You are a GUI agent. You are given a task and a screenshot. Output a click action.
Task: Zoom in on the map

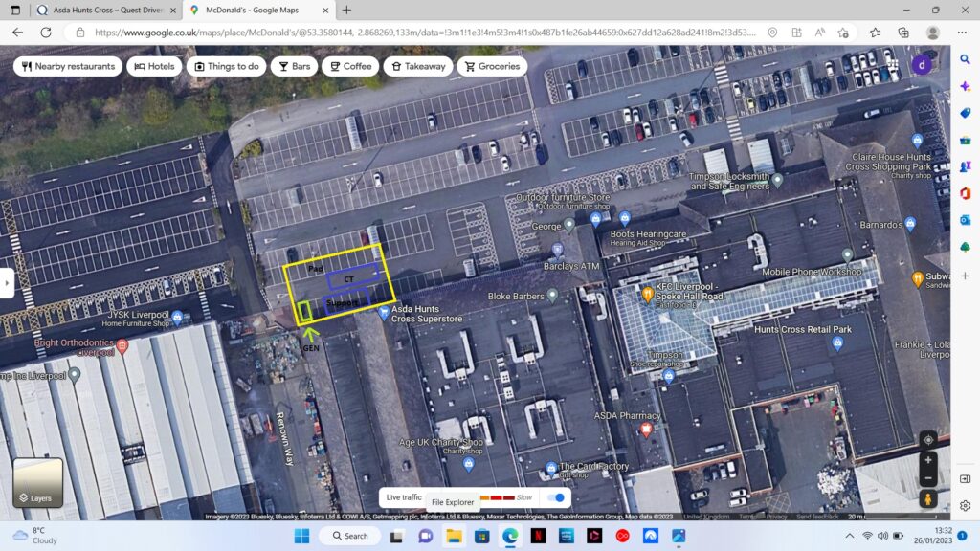927,460
